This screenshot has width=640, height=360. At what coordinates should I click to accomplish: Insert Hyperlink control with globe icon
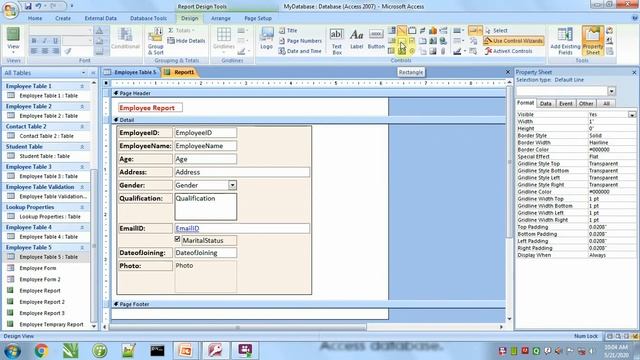coord(443,41)
